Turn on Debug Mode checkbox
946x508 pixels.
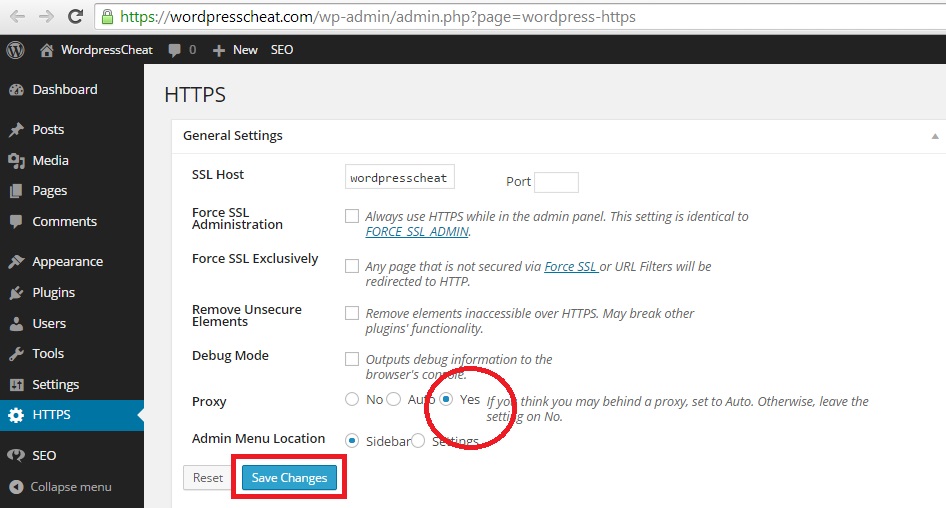tap(352, 359)
